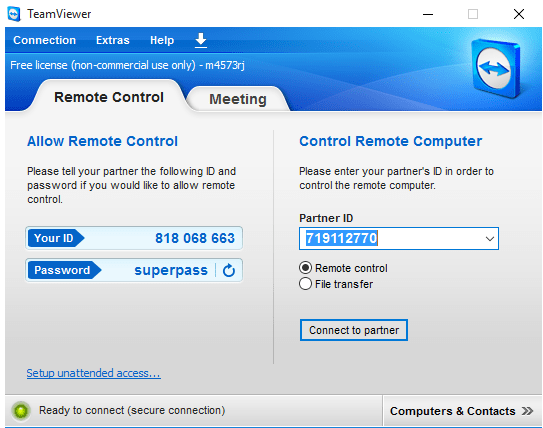Minimize the TeamViewer window
543x428 pixels.
click(x=428, y=15)
